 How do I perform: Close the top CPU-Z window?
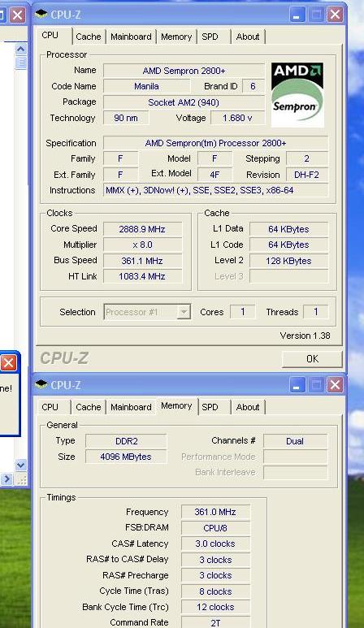335,15
